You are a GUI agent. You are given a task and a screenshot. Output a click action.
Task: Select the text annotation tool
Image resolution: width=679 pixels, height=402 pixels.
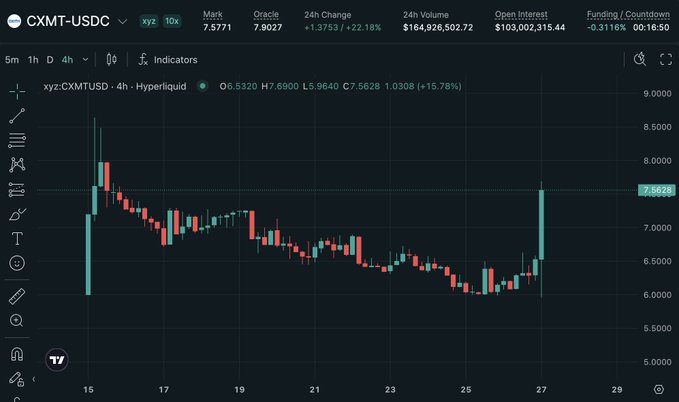[17, 238]
